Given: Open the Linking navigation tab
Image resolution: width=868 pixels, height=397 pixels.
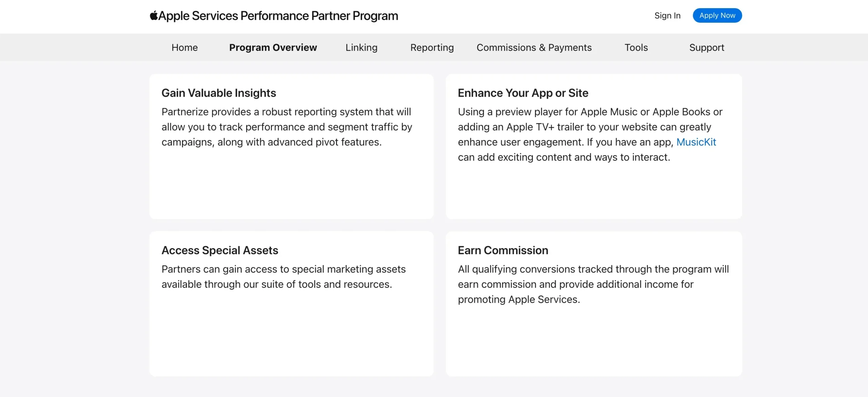Looking at the screenshot, I should tap(361, 48).
